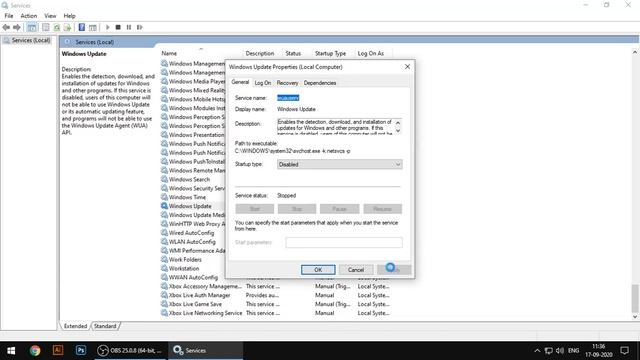
Task: Click the Start parameters text field
Action: 344,242
